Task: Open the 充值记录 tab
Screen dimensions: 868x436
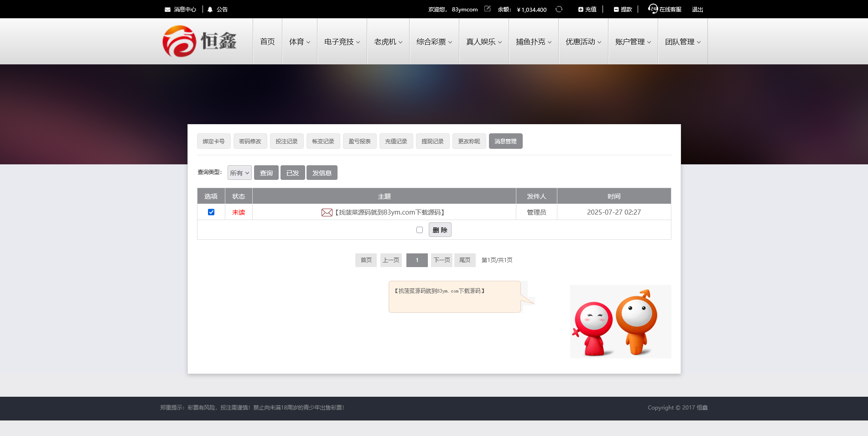Action: (x=396, y=141)
